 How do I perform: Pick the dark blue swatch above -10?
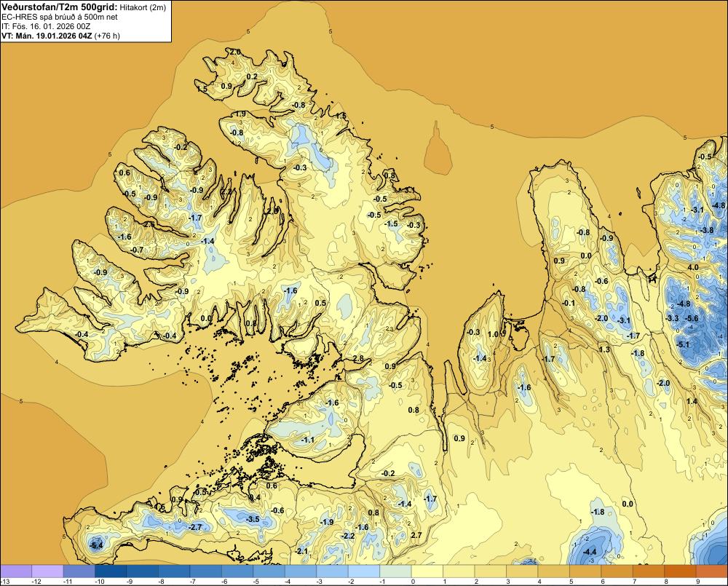point(111,571)
